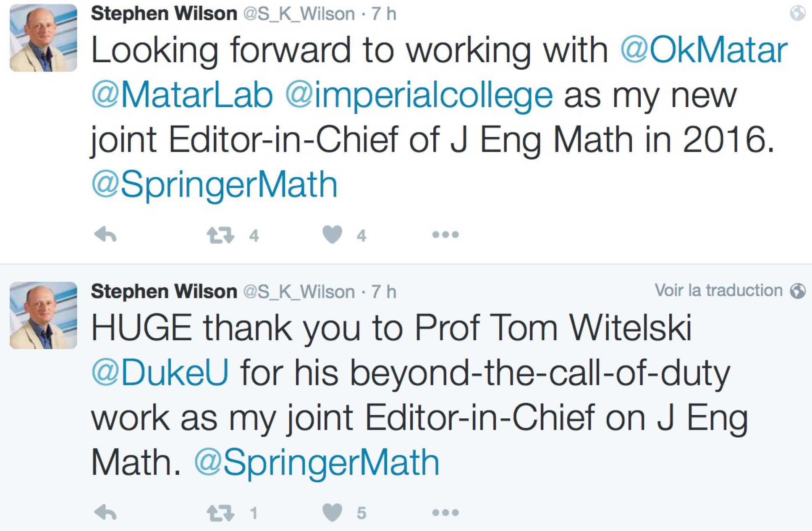Open the @OkMatar mention
Viewport: 812px width, 531px height.
[704, 50]
